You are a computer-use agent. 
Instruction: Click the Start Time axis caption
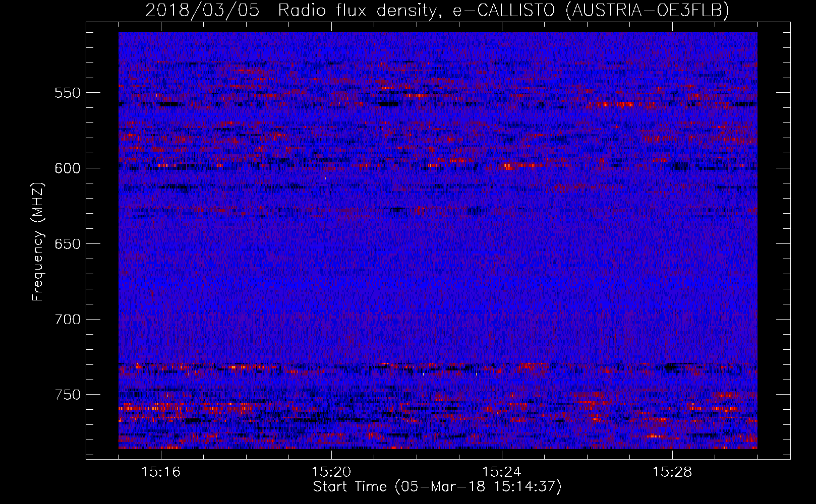pos(437,487)
